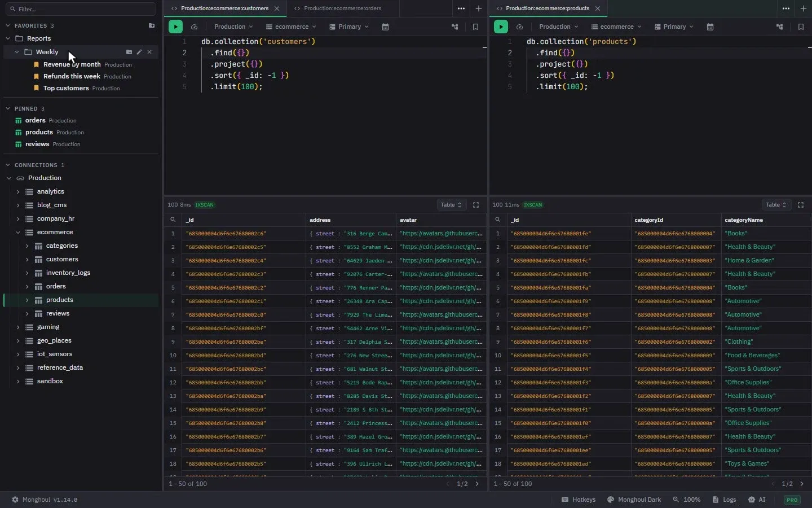812x508 pixels.
Task: Select the Production:ecommerce:customers tab
Action: click(224, 8)
